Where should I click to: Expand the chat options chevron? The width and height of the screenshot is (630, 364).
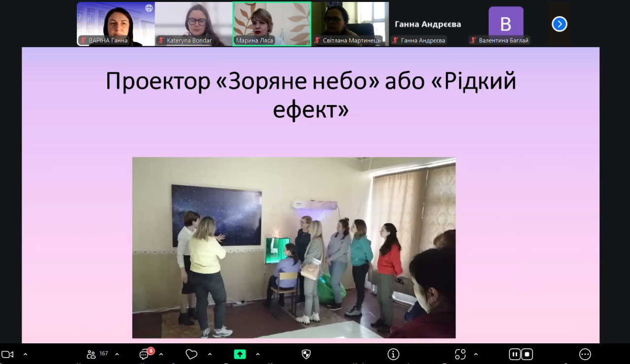click(161, 354)
